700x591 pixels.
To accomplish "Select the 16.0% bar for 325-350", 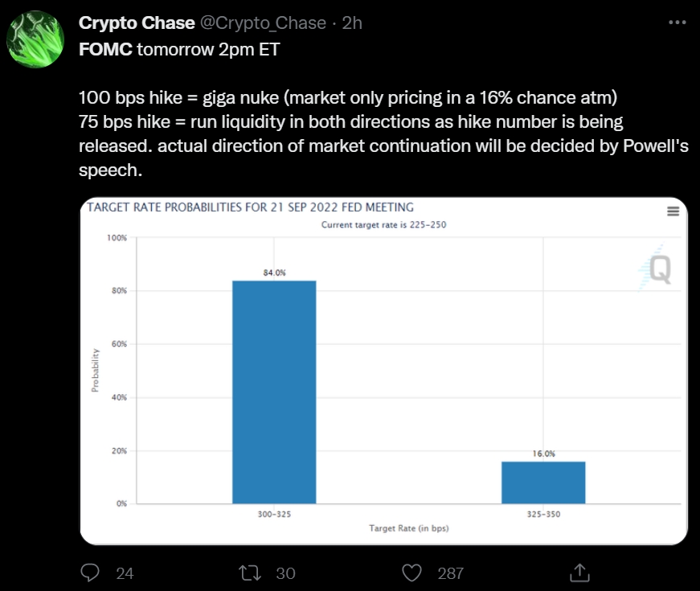I will tap(543, 482).
